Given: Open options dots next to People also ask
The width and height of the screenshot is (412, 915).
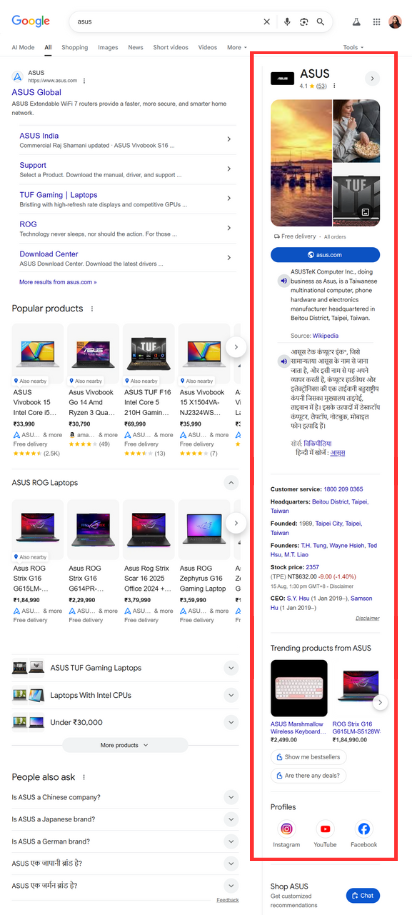Looking at the screenshot, I should [84, 777].
